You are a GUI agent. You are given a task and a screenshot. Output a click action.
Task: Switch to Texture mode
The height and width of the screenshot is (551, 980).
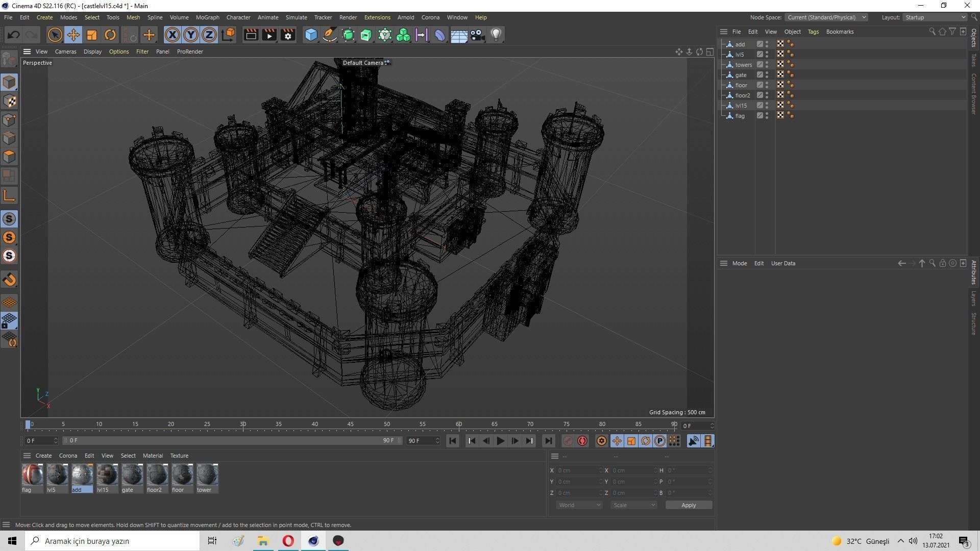tap(9, 101)
